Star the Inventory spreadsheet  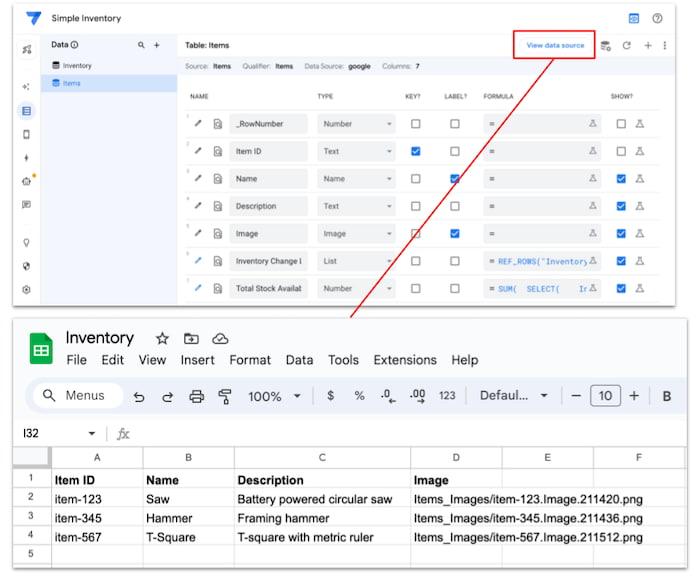pos(162,338)
